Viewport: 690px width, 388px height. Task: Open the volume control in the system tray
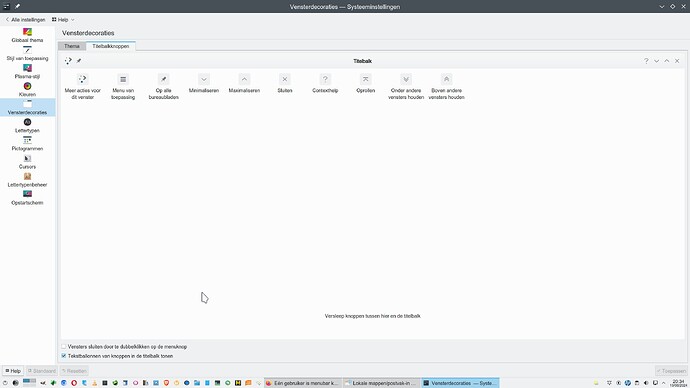(x=646, y=383)
